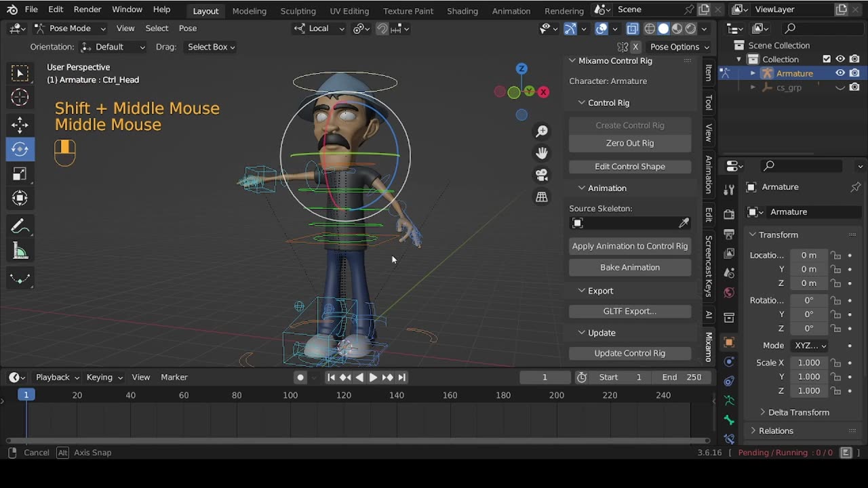Switch to wireframe shading mode
The image size is (868, 488).
(650, 28)
